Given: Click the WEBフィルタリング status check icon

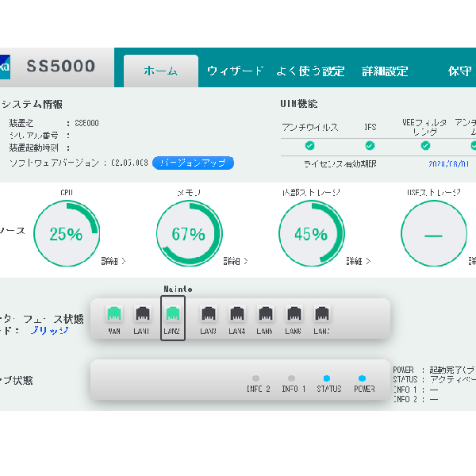Looking at the screenshot, I should [x=425, y=146].
